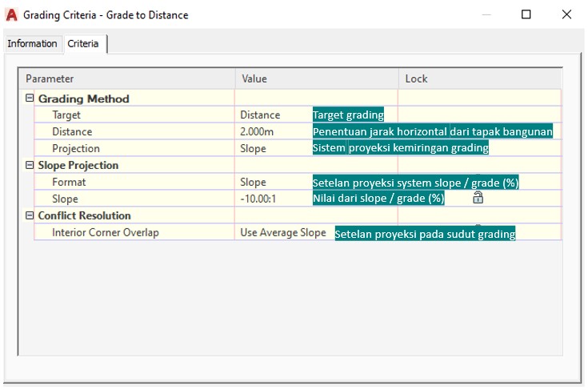Switch to the Information tab
Viewport: 588px width, 390px height.
pyautogui.click(x=32, y=44)
